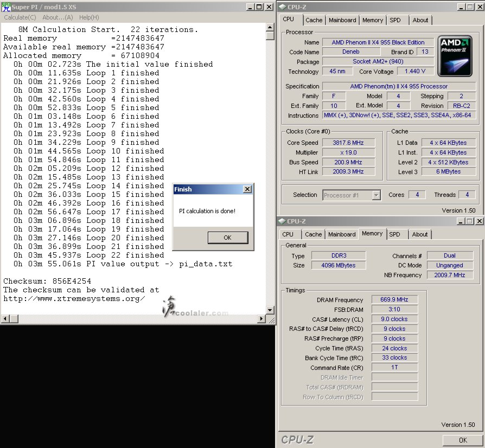Viewport: 485px width, 448px height.
Task: Click lower CPU-Z window title icon
Action: point(282,221)
